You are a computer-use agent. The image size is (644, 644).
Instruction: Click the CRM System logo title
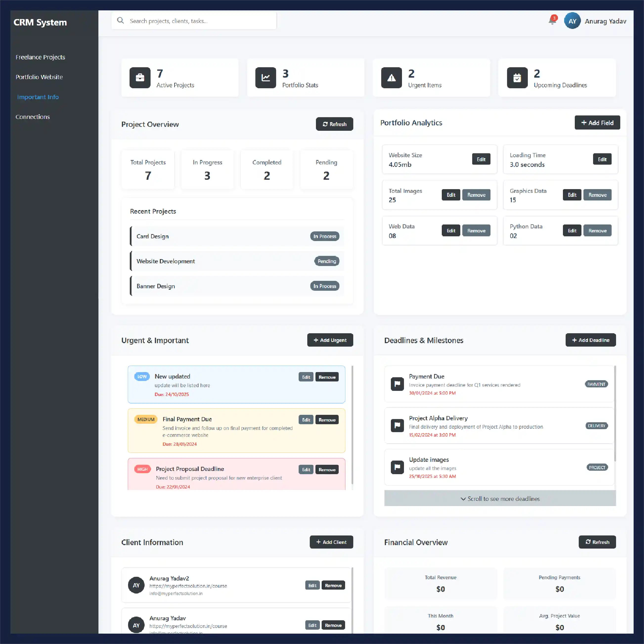(x=40, y=22)
